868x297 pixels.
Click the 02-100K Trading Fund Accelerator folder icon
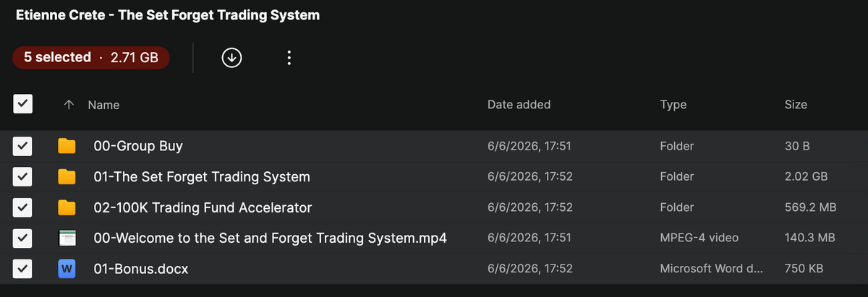(x=67, y=208)
